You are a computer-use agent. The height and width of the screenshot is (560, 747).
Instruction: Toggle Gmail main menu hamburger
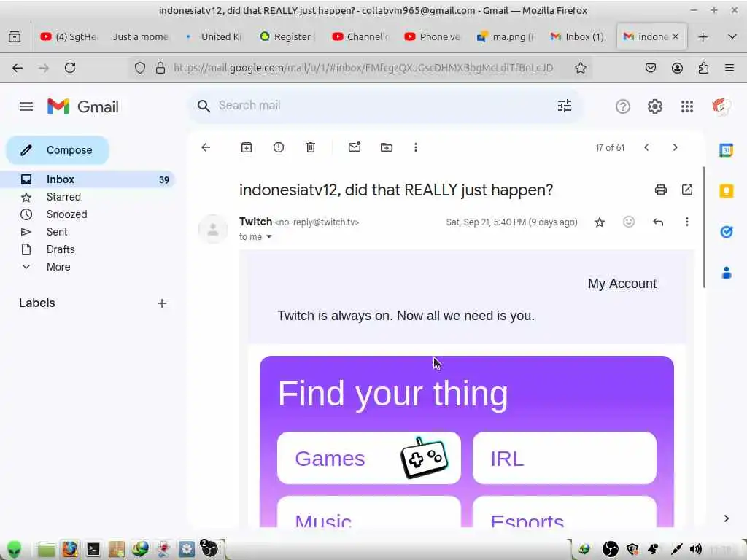[26, 106]
